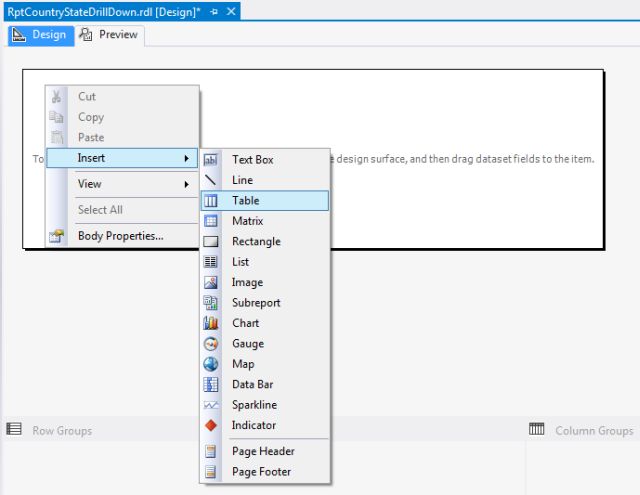Click the Matrix icon

click(x=211, y=221)
